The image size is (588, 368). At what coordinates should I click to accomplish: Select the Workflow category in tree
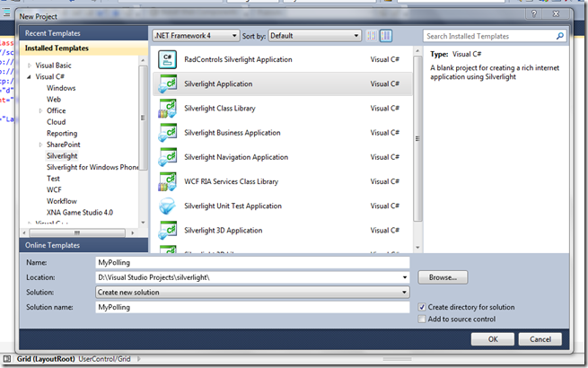pos(62,201)
